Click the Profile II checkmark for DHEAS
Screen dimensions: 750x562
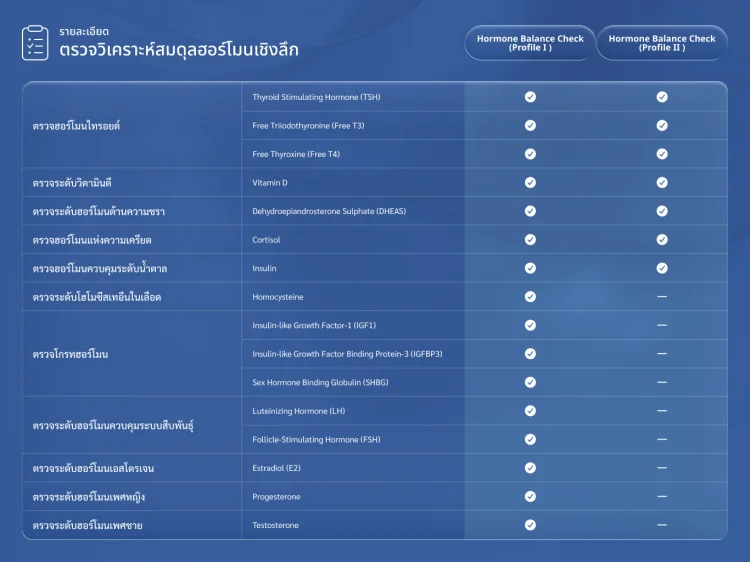click(x=662, y=211)
